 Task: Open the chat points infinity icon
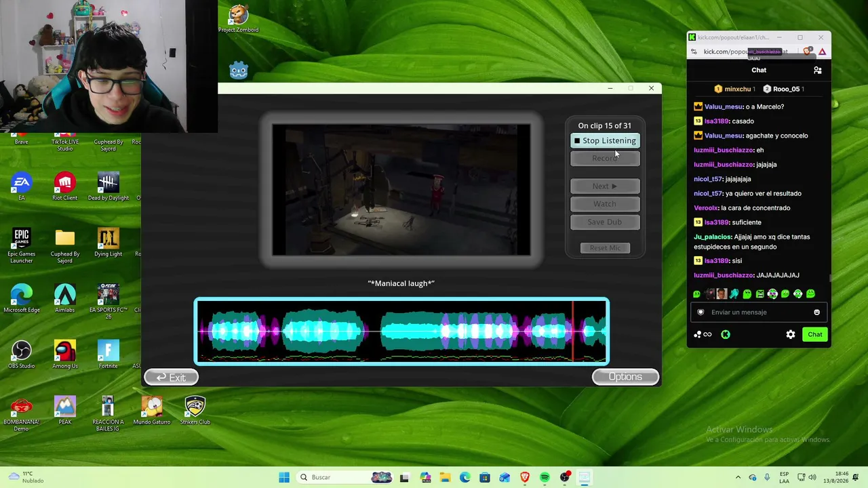[703, 334]
